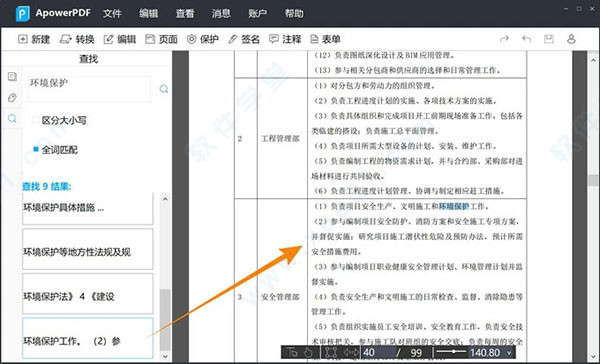Click the zoom slider in bottom bar
The image size is (600, 364).
click(x=452, y=352)
